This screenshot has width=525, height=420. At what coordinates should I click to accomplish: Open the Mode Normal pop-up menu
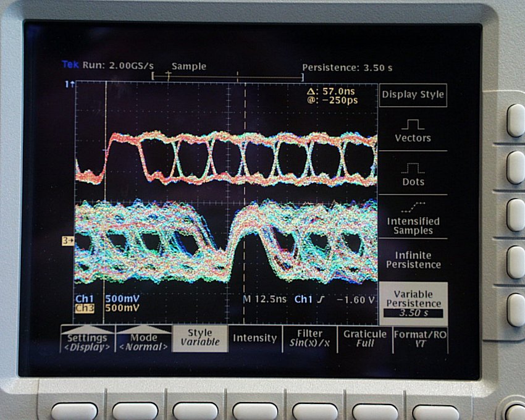coord(143,338)
